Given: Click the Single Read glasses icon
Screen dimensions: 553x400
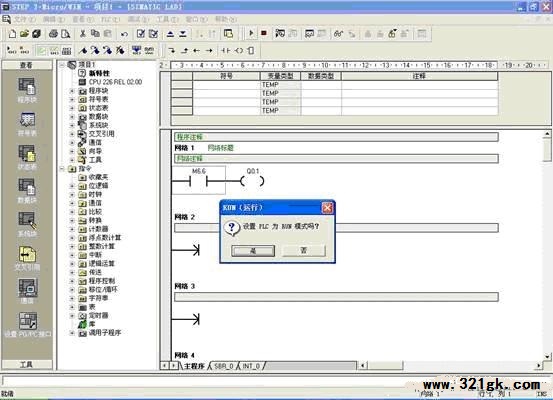Looking at the screenshot, I should click(x=338, y=34).
